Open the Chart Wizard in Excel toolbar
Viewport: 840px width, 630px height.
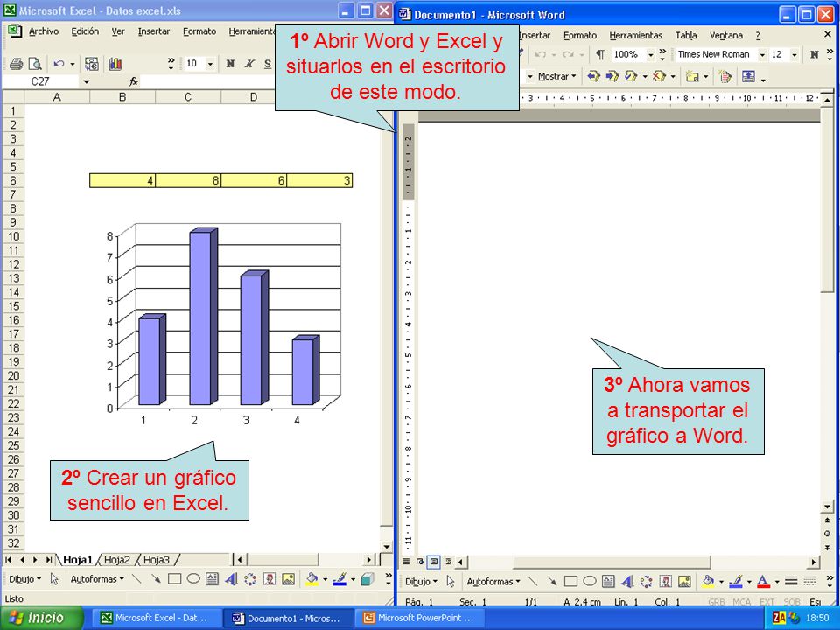point(115,64)
